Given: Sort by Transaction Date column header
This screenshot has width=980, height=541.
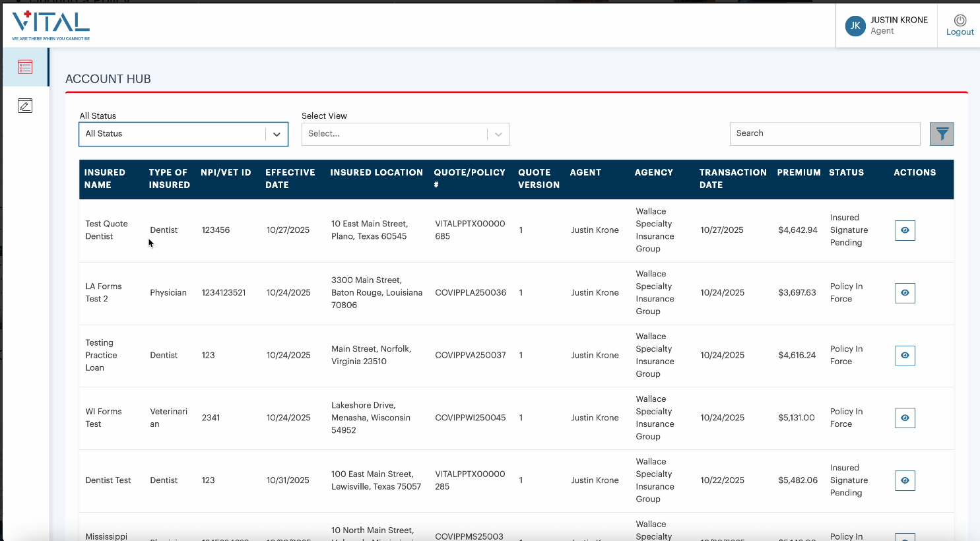Looking at the screenshot, I should [733, 179].
